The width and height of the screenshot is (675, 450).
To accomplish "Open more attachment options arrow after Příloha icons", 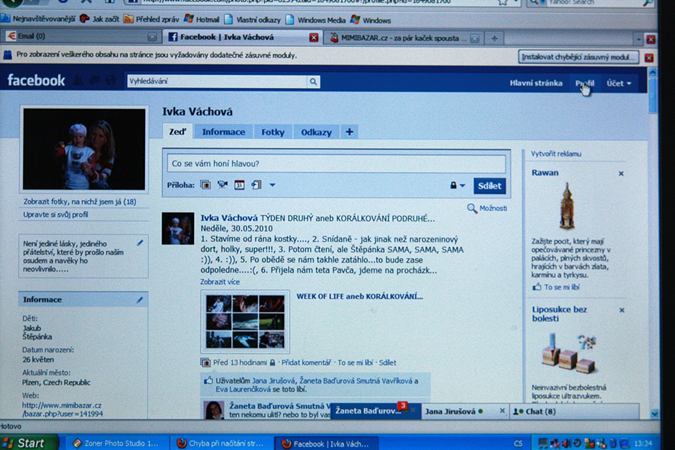I will pyautogui.click(x=272, y=185).
